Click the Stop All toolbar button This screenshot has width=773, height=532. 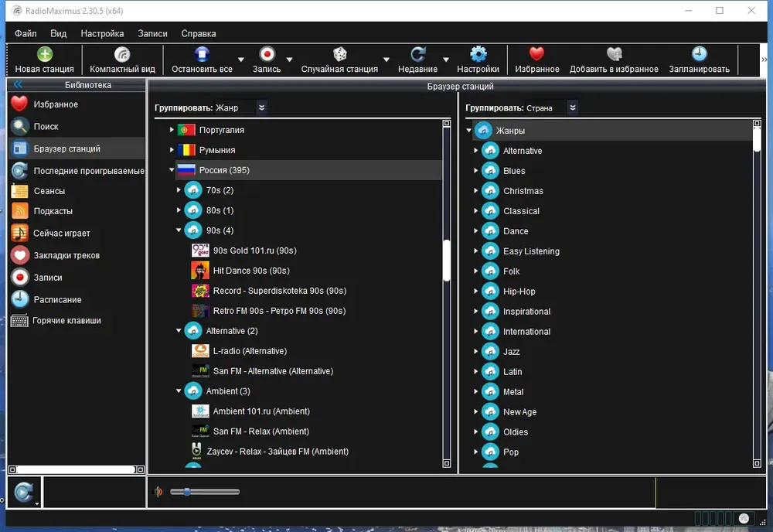pos(202,60)
